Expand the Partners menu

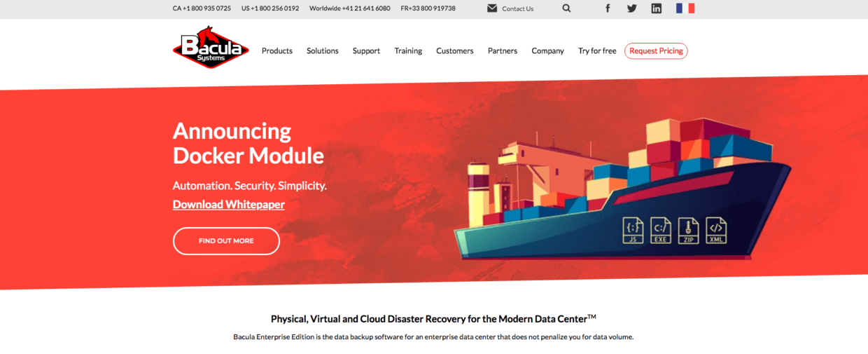coord(503,51)
